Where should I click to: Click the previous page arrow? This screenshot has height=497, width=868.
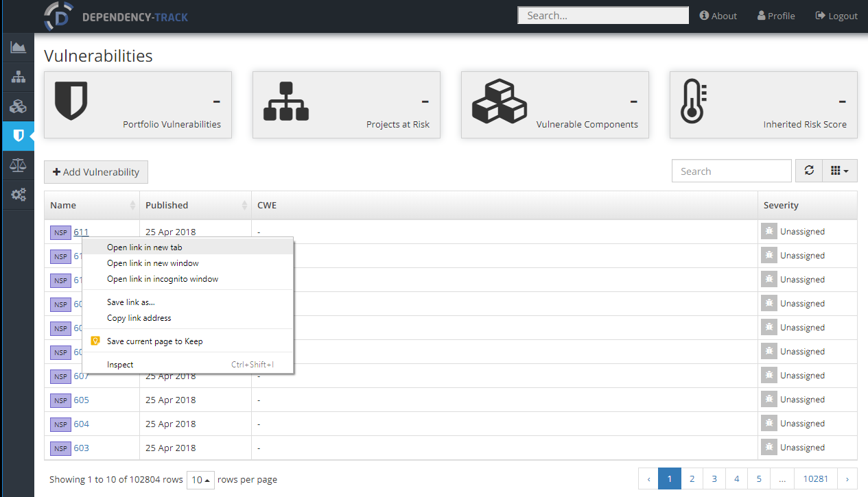pos(648,478)
